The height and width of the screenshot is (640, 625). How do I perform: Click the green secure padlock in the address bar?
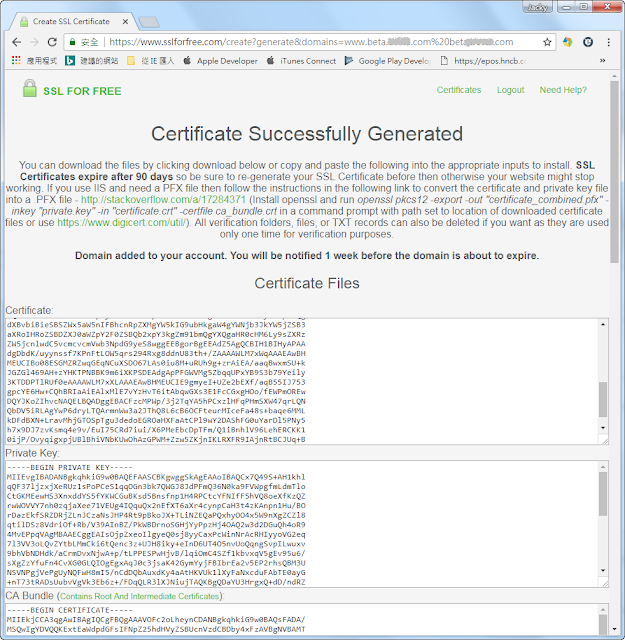pos(72,42)
